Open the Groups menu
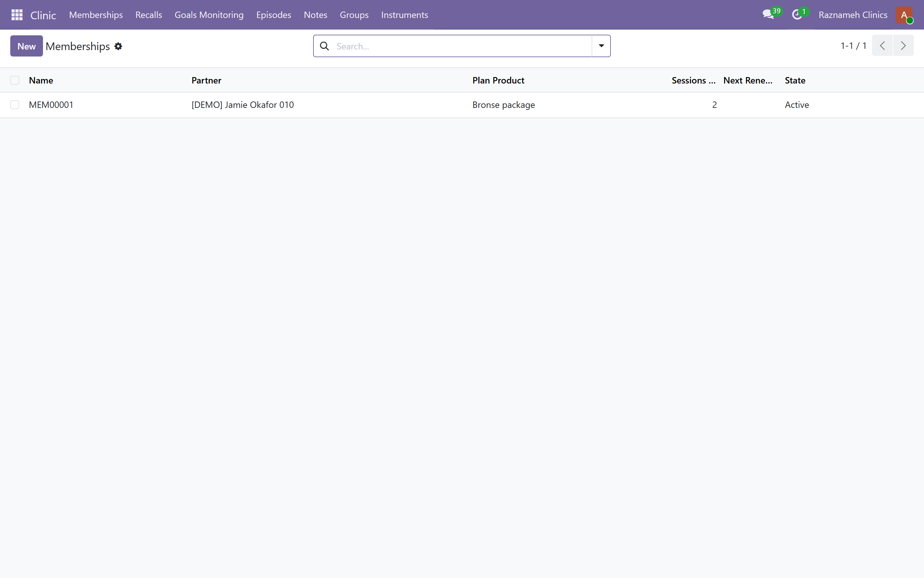Viewport: 924px width, 578px height. coord(354,15)
